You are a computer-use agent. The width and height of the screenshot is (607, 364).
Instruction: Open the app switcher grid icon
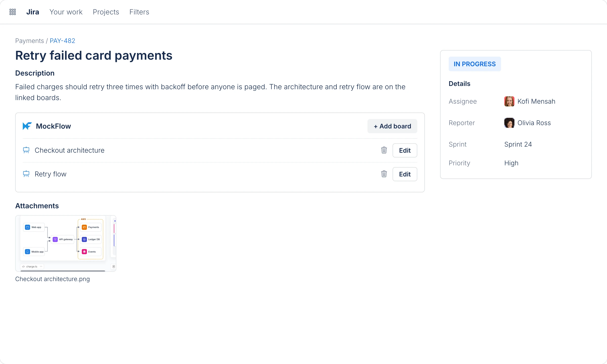pyautogui.click(x=13, y=12)
